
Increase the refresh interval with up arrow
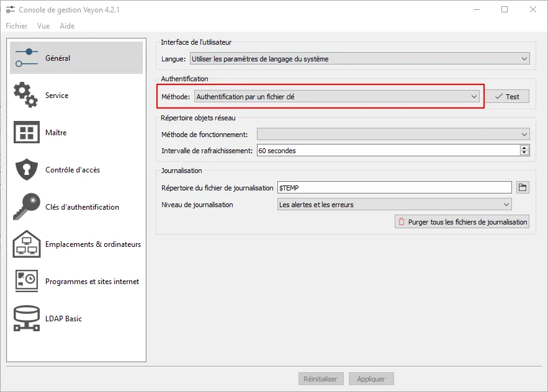pos(524,148)
